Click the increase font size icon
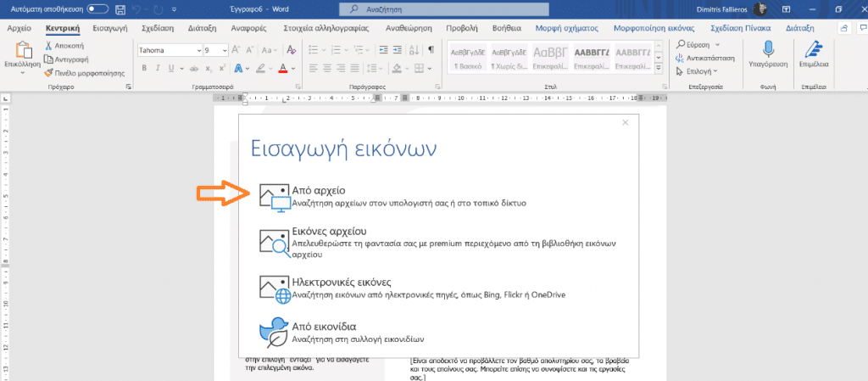Screen dimensions: 868x381 point(236,50)
